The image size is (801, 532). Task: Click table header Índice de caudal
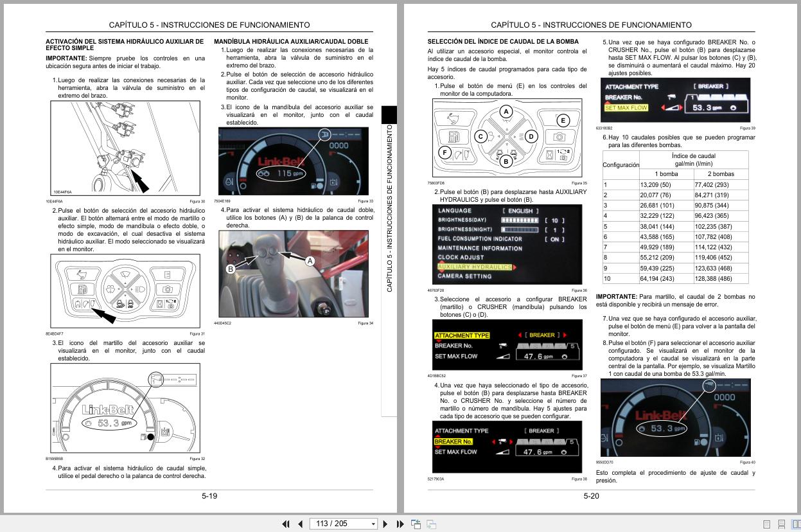coord(694,159)
